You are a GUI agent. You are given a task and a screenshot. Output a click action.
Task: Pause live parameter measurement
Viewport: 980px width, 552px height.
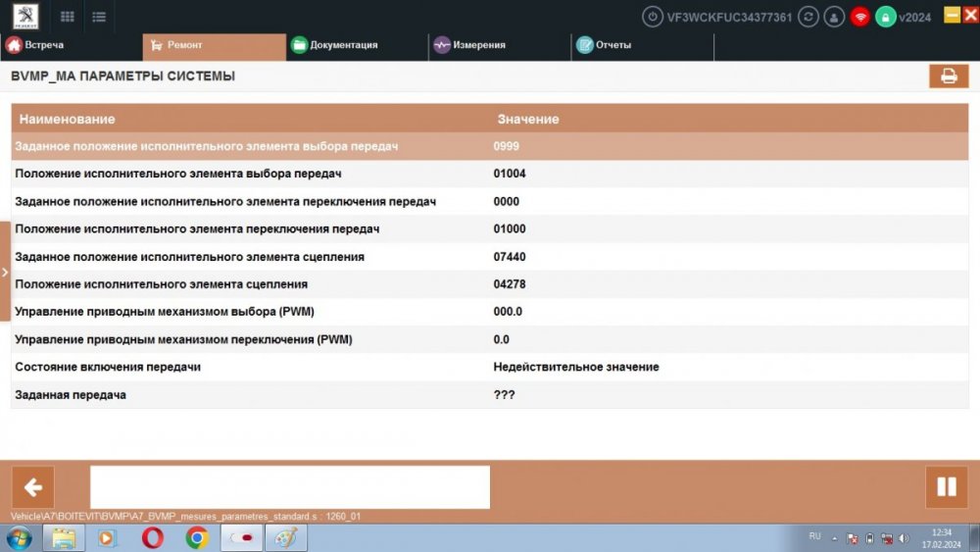947,487
